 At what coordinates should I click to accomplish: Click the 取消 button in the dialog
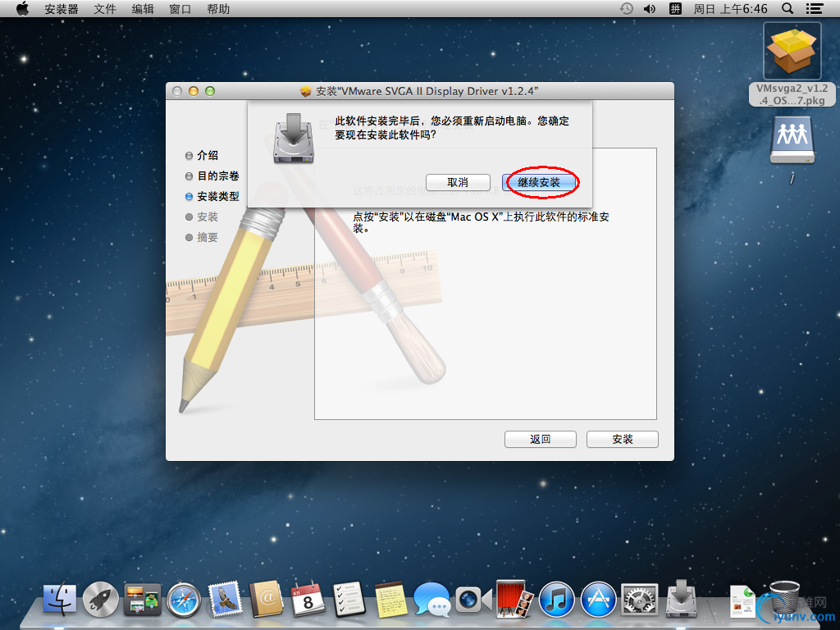(458, 182)
